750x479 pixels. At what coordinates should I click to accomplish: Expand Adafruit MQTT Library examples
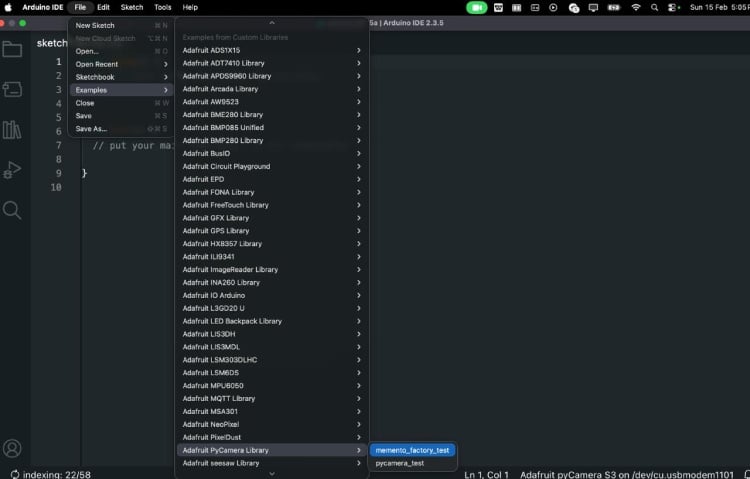272,399
